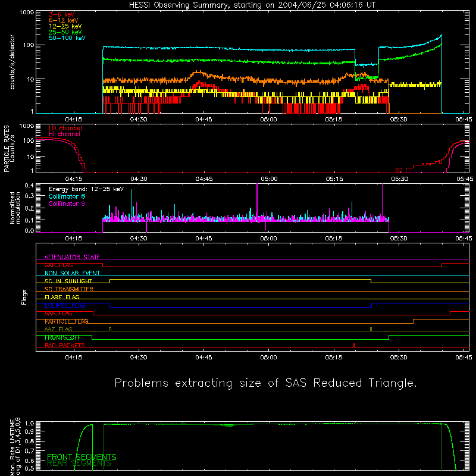Click the HI channel legend label
Image resolution: width=476 pixels, height=476 pixels.
point(64,134)
